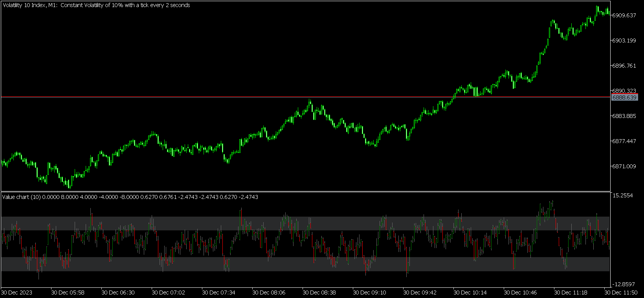
Task: Click time label "30 Dec 07:34"
Action: pyautogui.click(x=219, y=292)
